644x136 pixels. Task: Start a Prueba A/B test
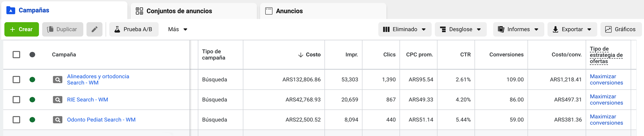[x=134, y=29]
